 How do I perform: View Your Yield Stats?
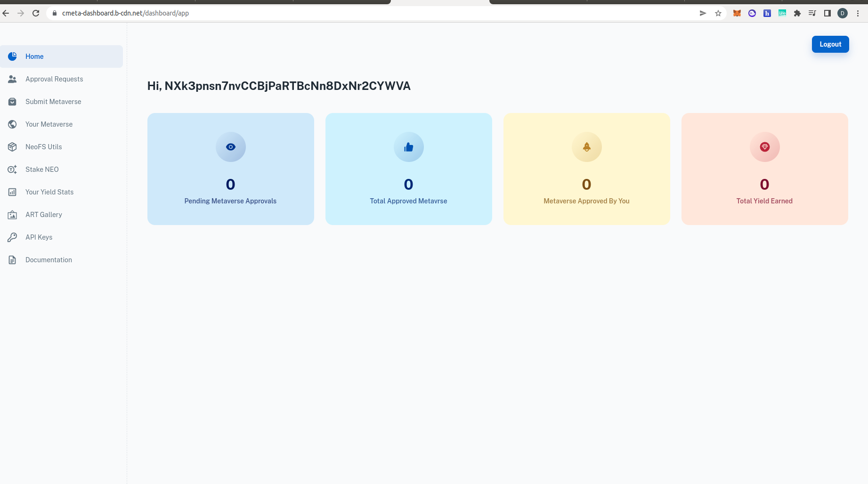click(x=61, y=192)
